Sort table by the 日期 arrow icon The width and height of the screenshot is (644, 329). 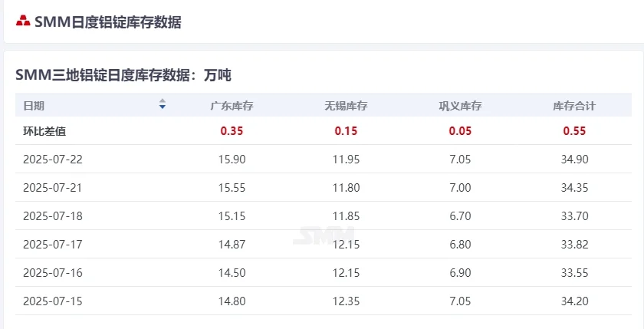(163, 104)
